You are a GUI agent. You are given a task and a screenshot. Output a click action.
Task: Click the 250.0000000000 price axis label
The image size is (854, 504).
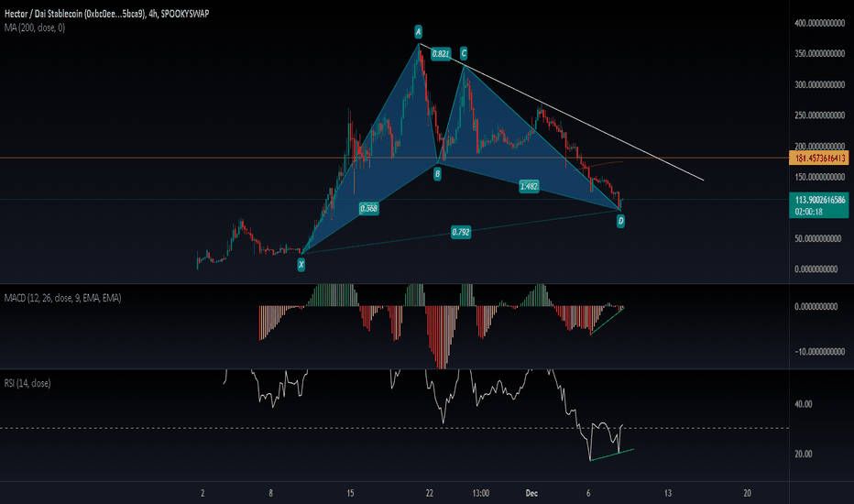(x=820, y=115)
